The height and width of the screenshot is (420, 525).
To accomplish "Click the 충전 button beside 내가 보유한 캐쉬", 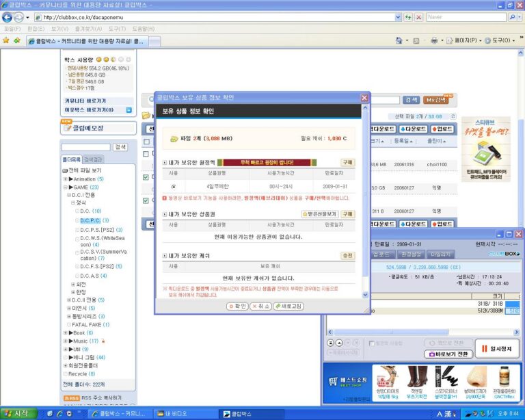I will click(348, 256).
